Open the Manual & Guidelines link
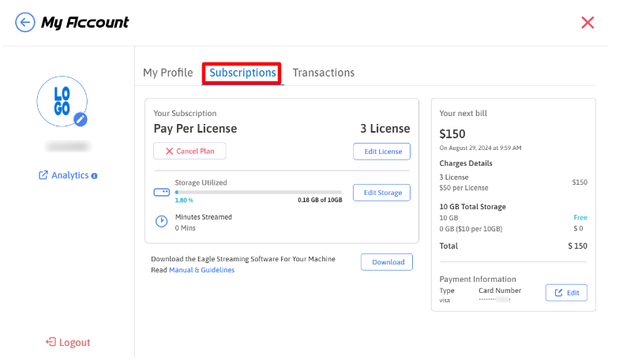Viewport: 623px width, 364px height. pyautogui.click(x=201, y=270)
